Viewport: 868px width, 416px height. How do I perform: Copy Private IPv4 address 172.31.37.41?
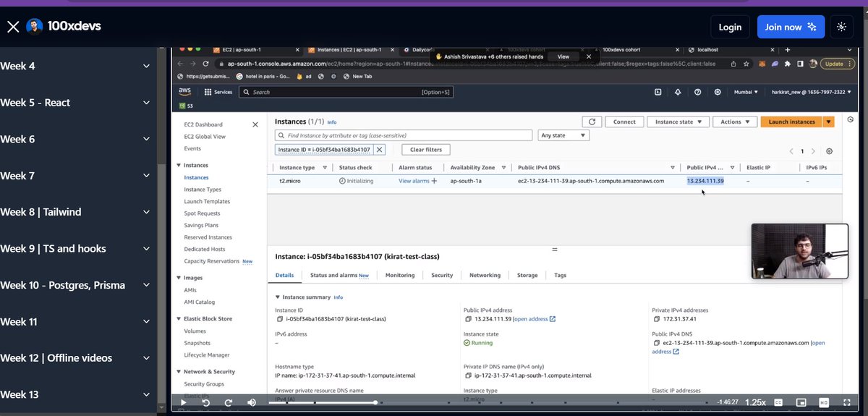pyautogui.click(x=657, y=319)
